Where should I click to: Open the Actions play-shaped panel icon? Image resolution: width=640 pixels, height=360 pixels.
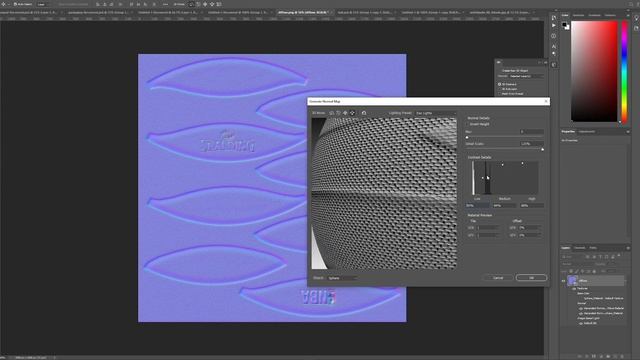click(x=554, y=25)
